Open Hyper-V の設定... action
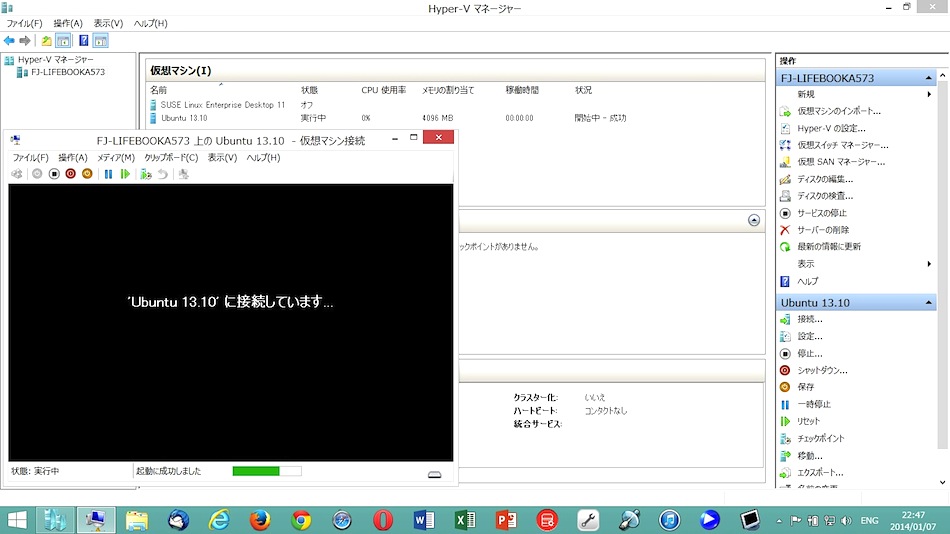The height and width of the screenshot is (534, 950). point(831,128)
